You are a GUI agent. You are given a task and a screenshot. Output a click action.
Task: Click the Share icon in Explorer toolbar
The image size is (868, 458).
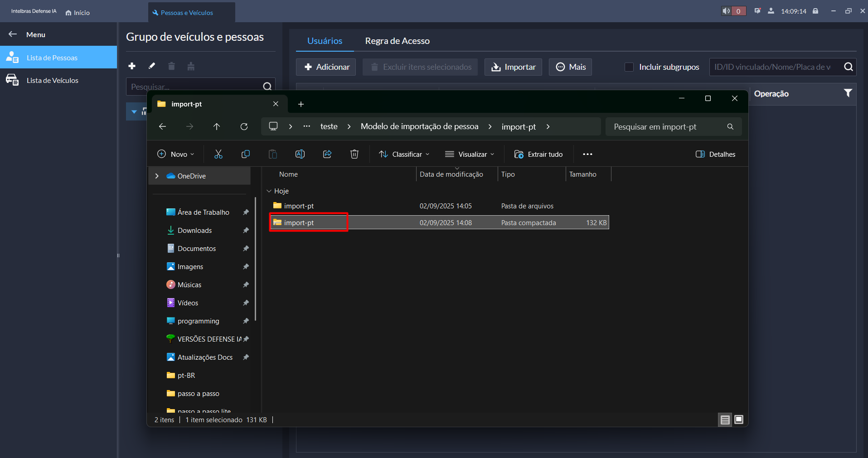pyautogui.click(x=327, y=154)
